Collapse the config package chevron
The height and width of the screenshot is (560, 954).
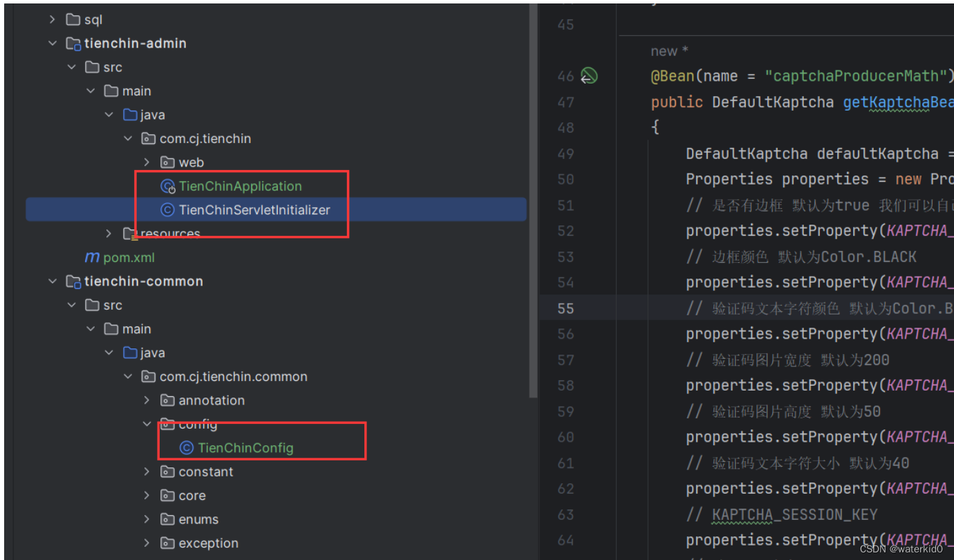pyautogui.click(x=147, y=424)
